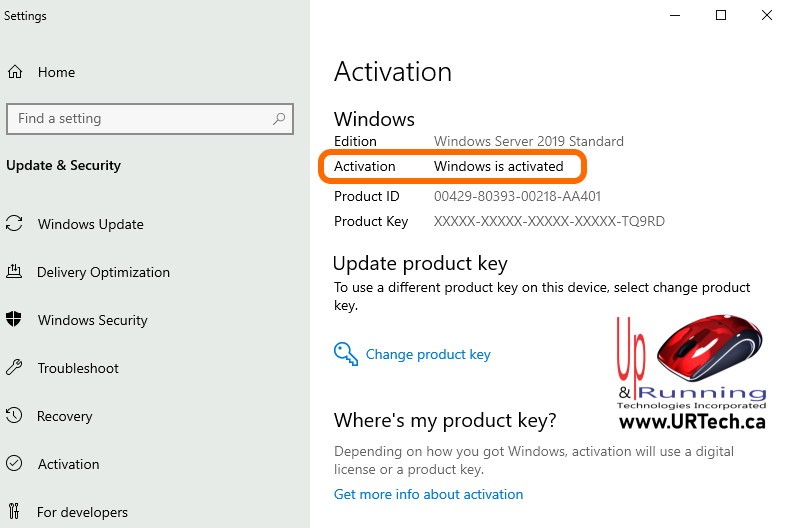Click the Recovery icon
The height and width of the screenshot is (528, 788).
15,416
